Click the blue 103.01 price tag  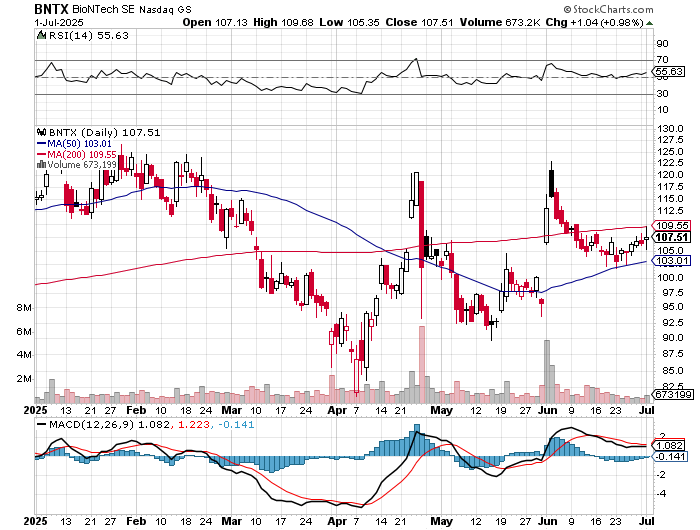point(671,261)
